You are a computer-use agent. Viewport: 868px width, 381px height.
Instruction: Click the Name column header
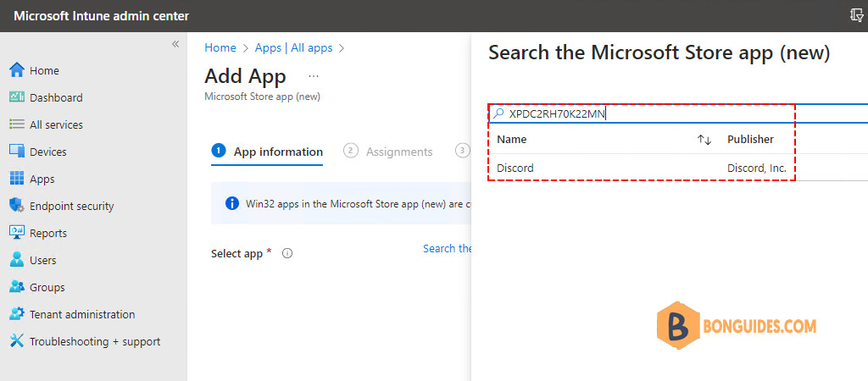[511, 140]
